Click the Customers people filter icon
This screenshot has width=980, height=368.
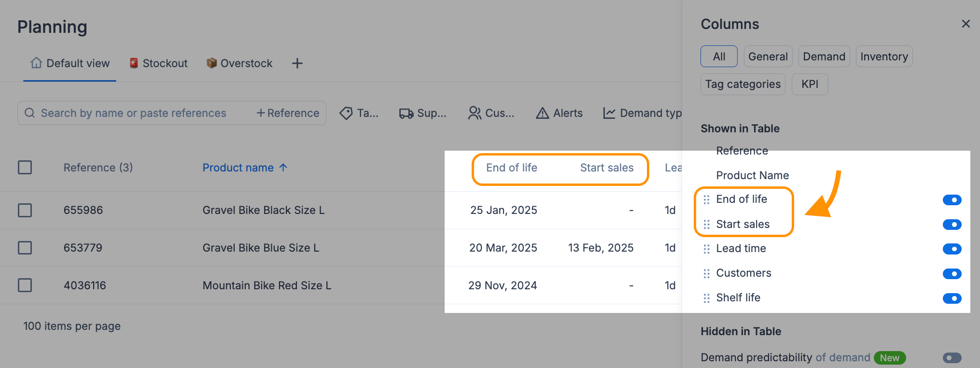coord(475,113)
